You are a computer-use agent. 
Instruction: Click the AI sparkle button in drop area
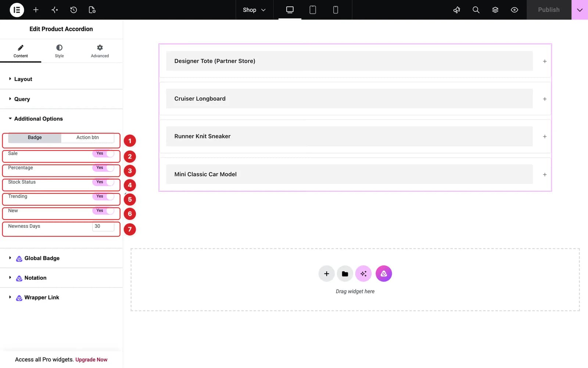point(363,274)
